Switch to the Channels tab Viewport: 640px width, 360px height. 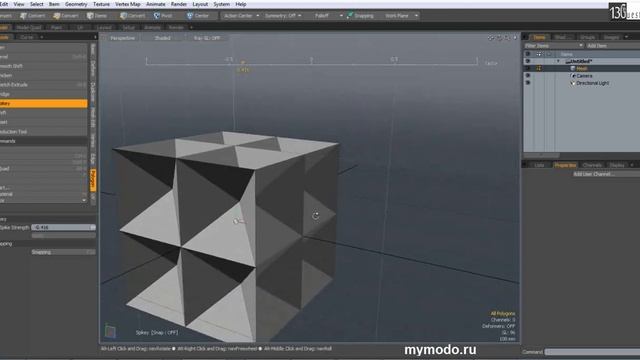point(592,165)
